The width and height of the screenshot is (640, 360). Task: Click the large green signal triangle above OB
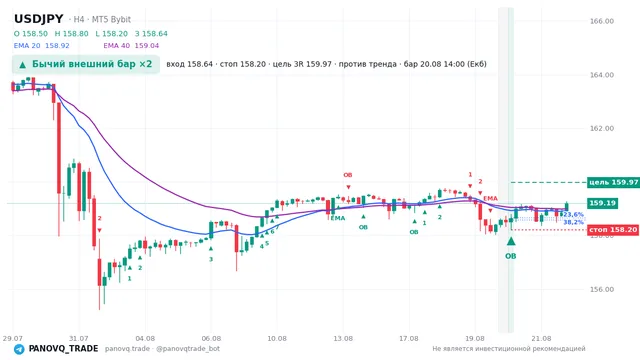pyautogui.click(x=511, y=241)
